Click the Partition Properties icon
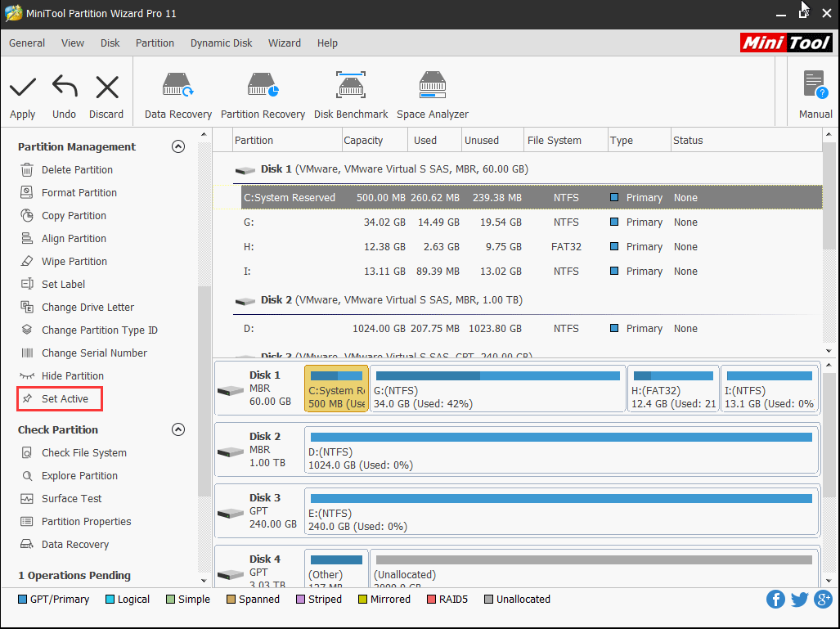Image resolution: width=840 pixels, height=629 pixels. tap(27, 521)
